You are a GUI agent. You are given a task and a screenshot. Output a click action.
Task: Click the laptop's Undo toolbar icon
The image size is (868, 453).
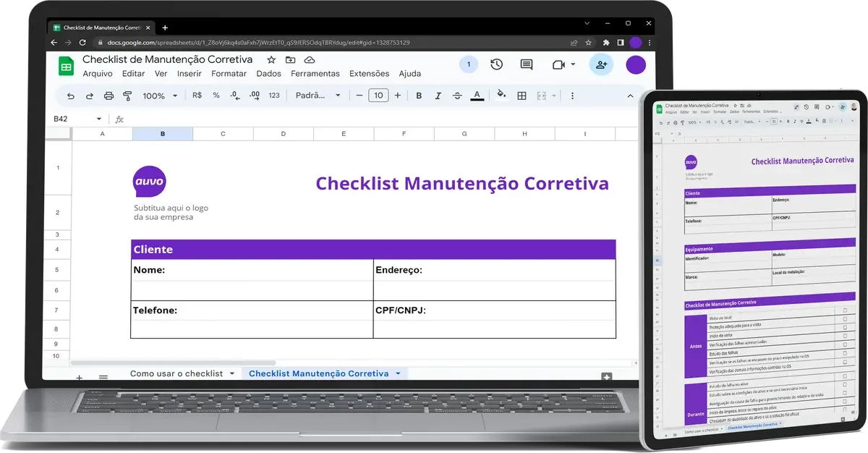click(x=70, y=96)
